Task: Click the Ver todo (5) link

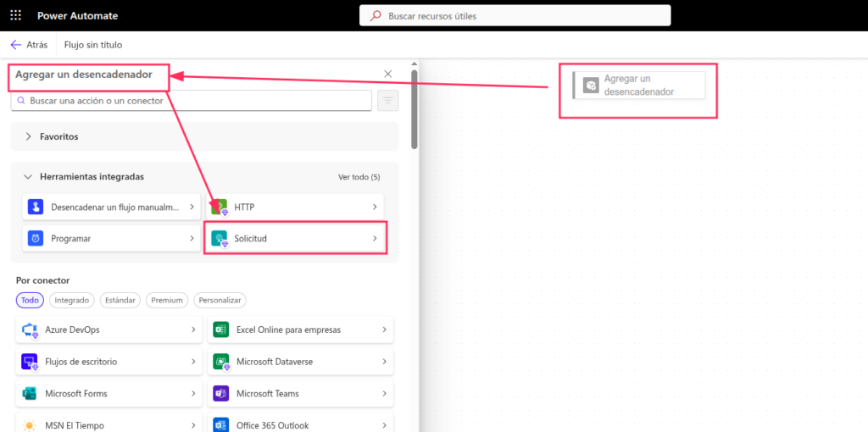Action: coord(359,177)
